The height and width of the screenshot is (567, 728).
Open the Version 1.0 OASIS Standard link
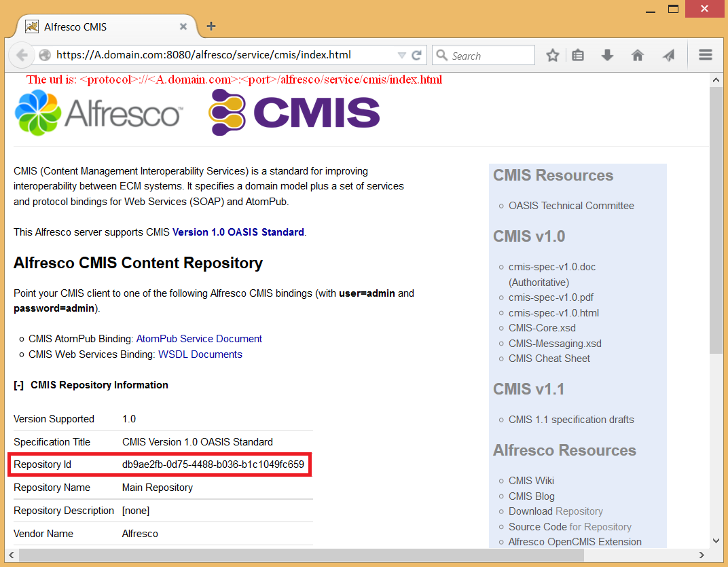point(238,232)
